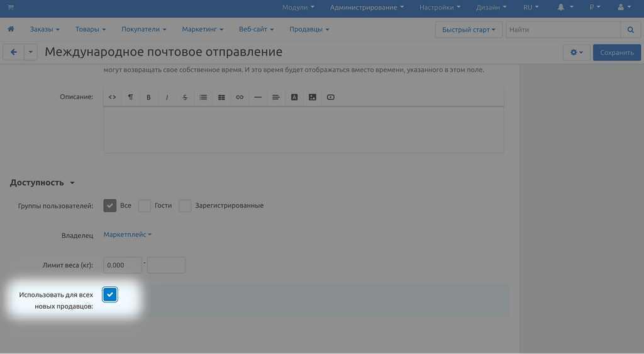Uncheck 'Использовать для всех новых продавцов' checkbox
Screen dimensions: 644x354
click(110, 295)
